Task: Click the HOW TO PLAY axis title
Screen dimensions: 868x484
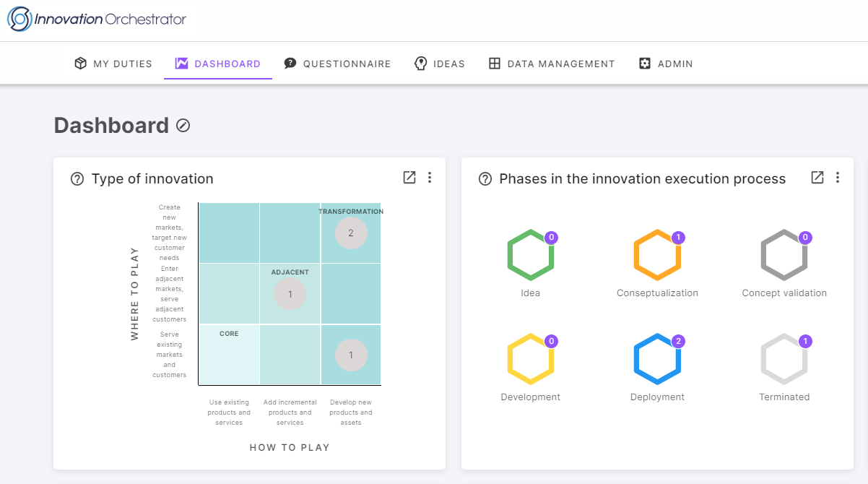Action: click(x=290, y=447)
